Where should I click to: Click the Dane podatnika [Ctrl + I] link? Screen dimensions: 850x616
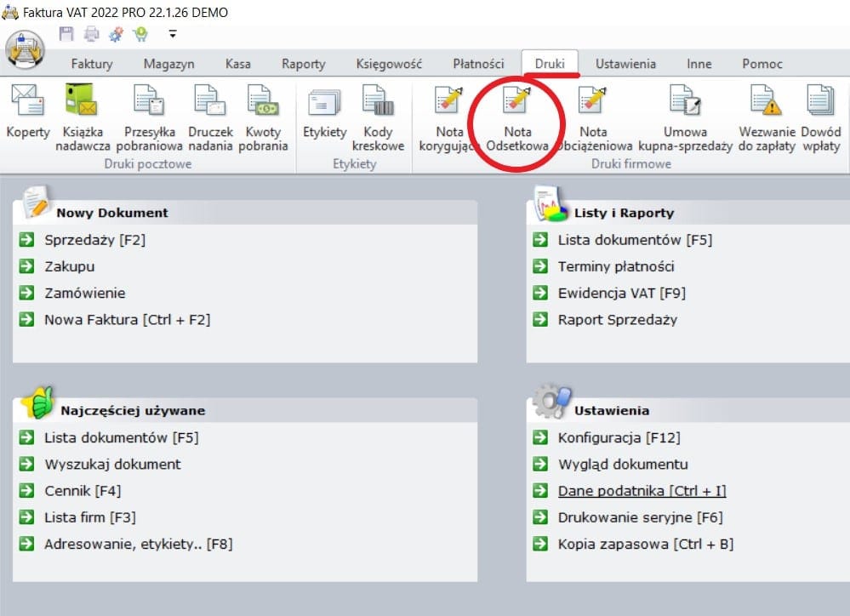point(642,491)
